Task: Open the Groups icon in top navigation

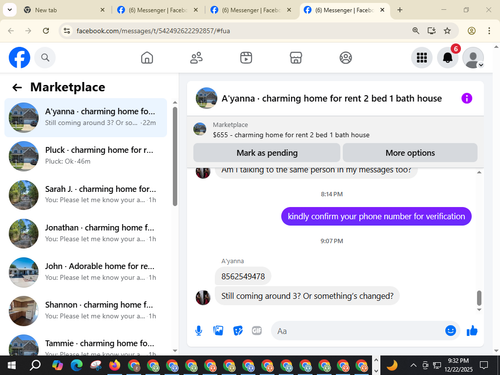Action: pos(346,58)
